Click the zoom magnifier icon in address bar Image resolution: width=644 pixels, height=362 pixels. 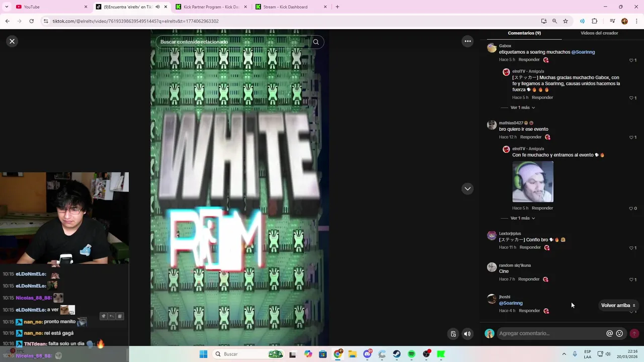(554, 21)
